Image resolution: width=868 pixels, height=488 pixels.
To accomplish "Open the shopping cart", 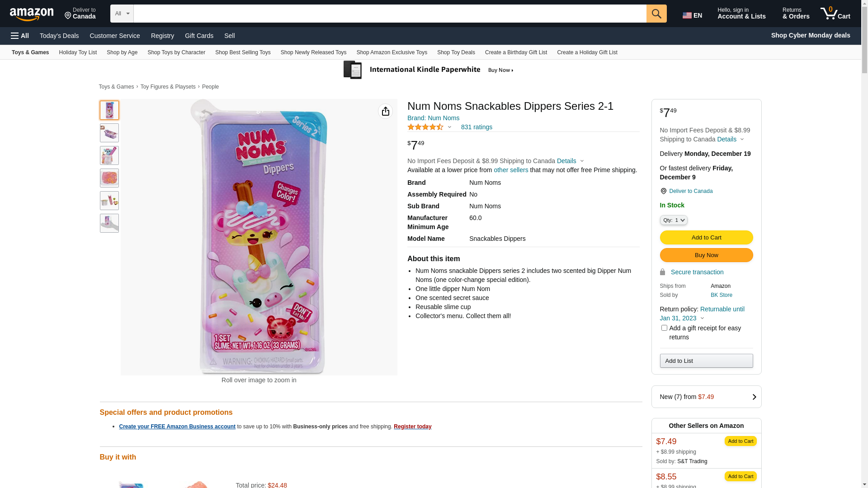I will 835,14.
